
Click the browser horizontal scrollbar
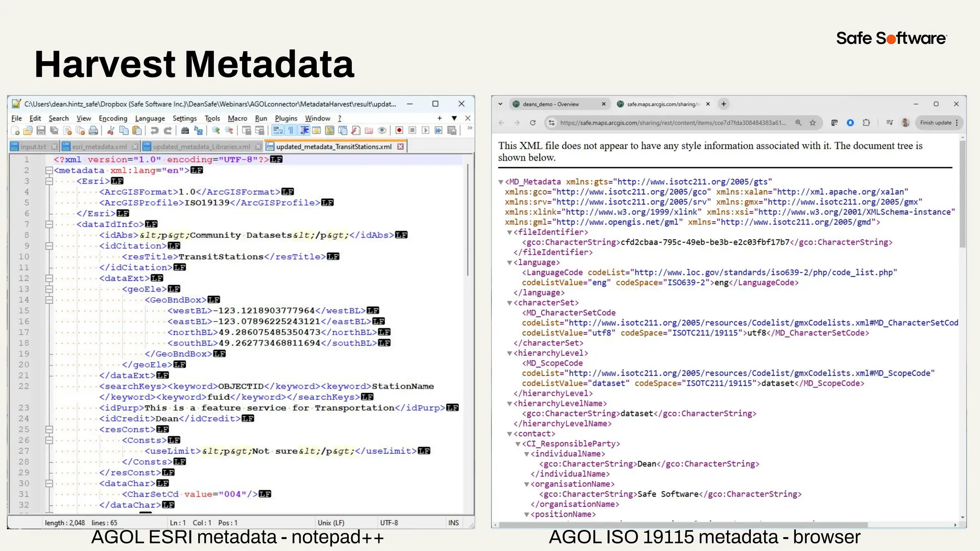(683, 525)
